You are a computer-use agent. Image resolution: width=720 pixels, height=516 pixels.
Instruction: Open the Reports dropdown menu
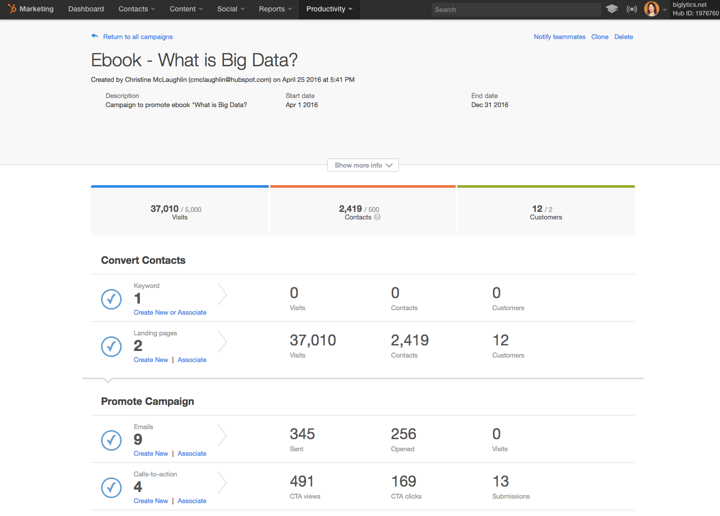click(x=275, y=9)
